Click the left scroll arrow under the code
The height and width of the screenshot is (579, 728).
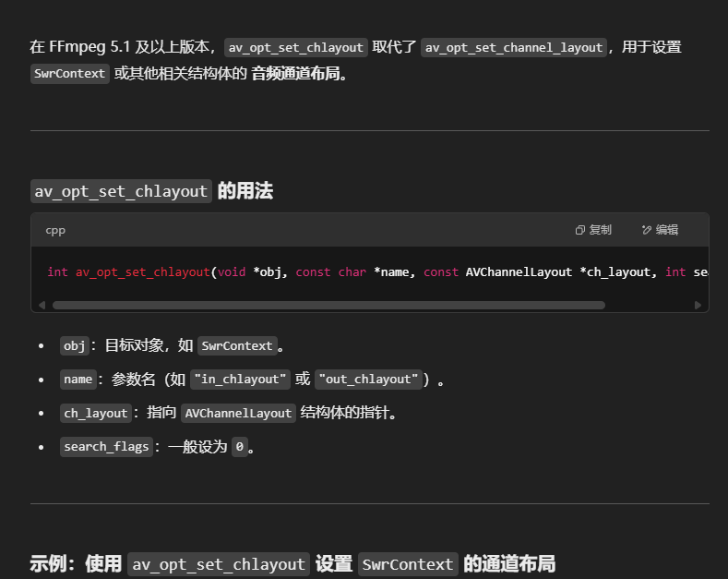pyautogui.click(x=42, y=305)
